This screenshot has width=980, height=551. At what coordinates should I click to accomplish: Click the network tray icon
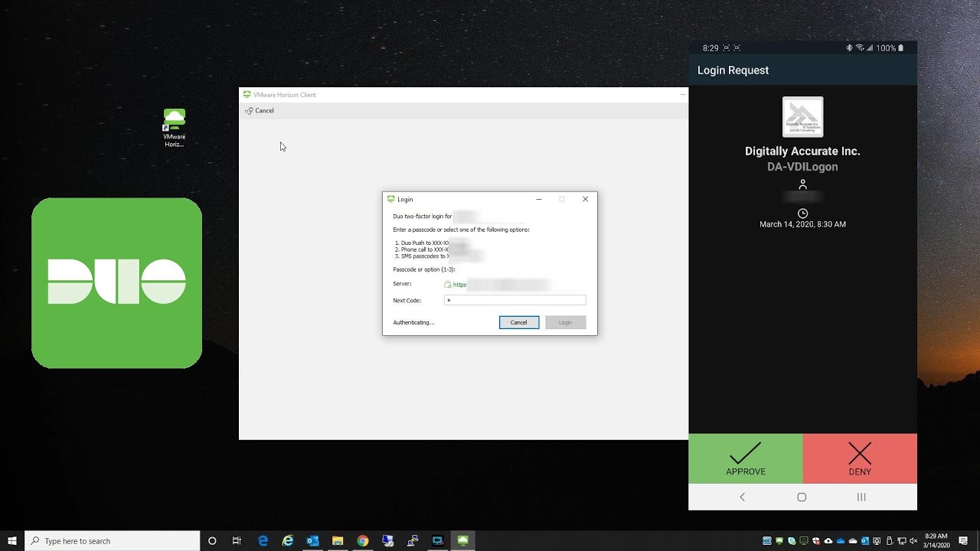[901, 541]
